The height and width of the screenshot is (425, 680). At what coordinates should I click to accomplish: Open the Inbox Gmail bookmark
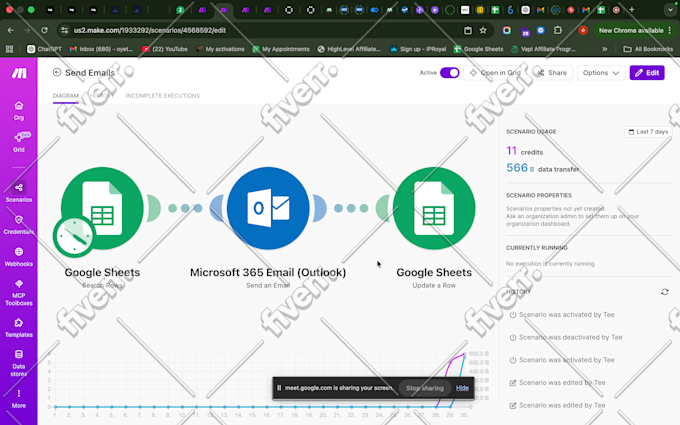[101, 49]
